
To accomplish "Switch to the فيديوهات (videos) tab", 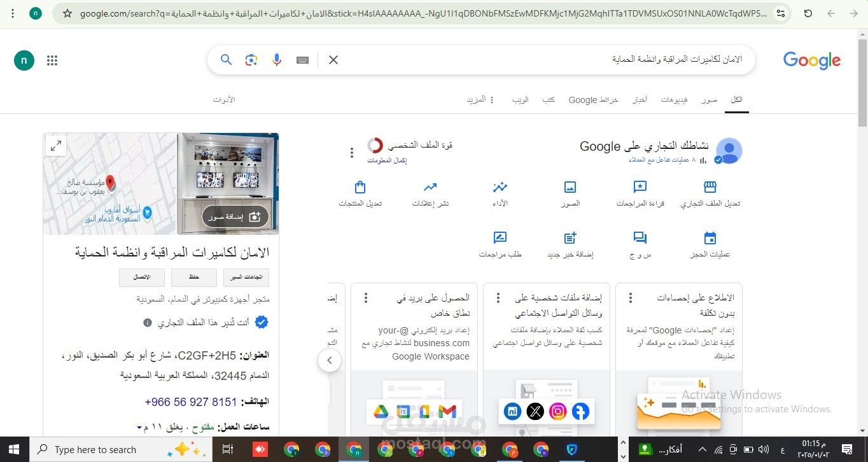I will [674, 100].
